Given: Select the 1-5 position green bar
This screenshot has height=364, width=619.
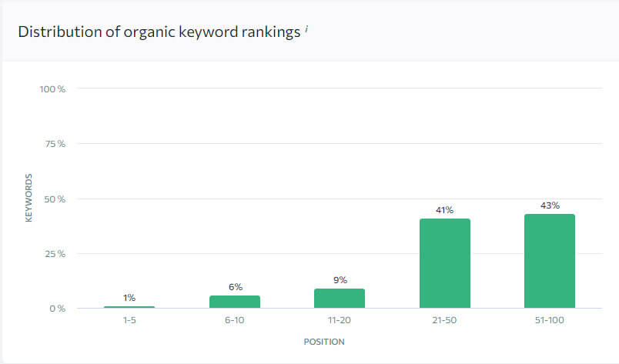Looking at the screenshot, I should coord(129,307).
